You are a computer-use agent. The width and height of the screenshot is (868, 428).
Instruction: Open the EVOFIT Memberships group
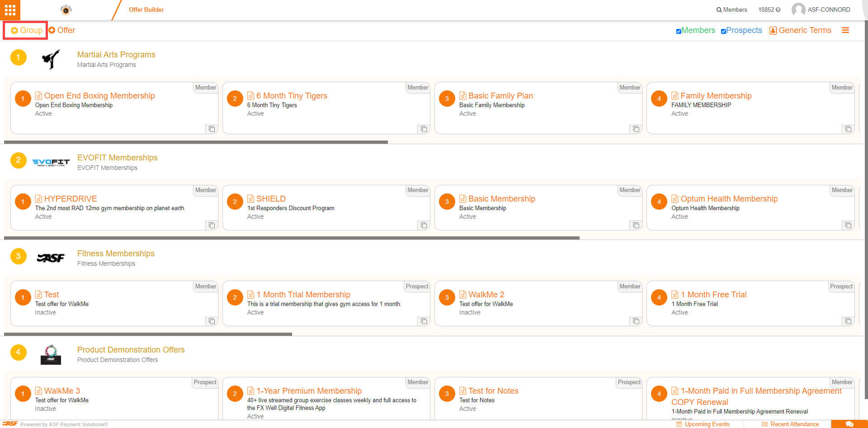click(117, 158)
